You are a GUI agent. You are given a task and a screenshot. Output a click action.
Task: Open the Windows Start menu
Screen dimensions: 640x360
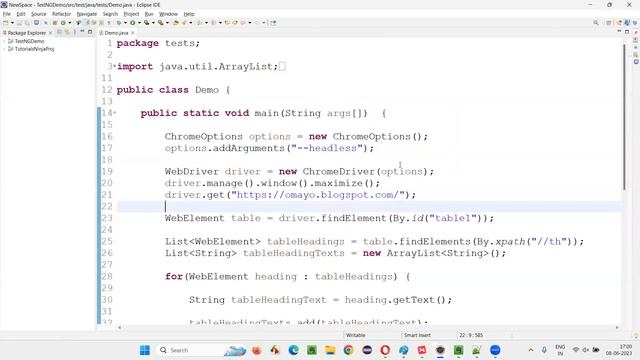tap(144, 350)
